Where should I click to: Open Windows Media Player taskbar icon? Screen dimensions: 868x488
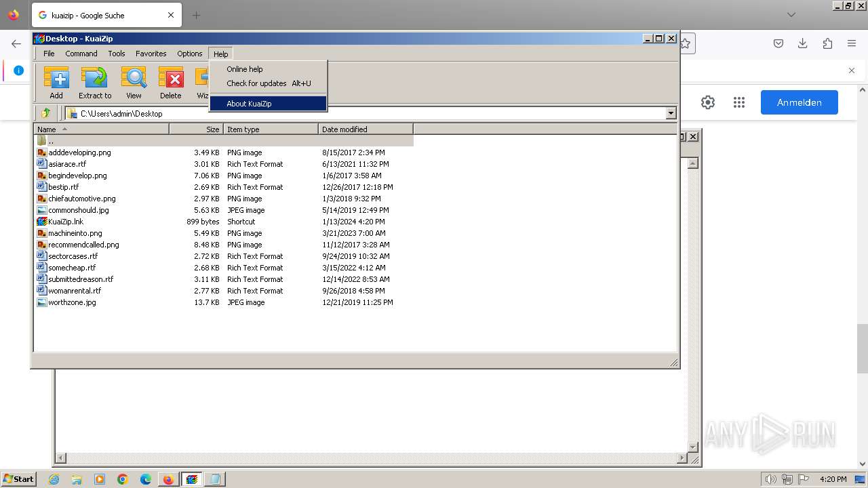(100, 479)
